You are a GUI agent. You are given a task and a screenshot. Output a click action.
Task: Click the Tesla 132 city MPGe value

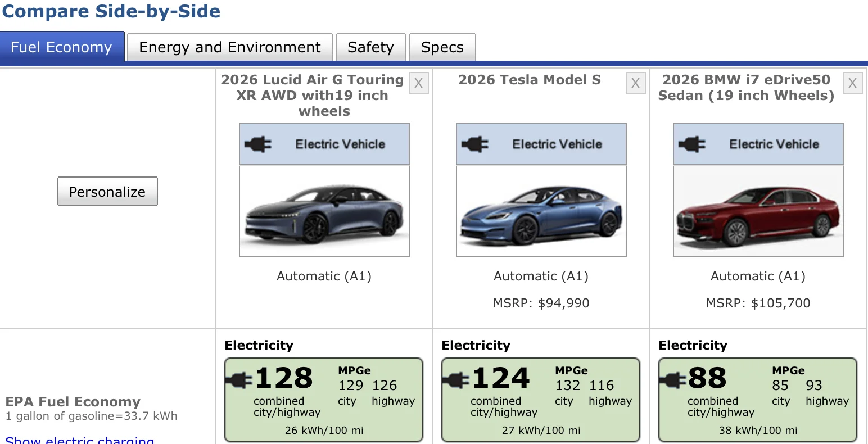pyautogui.click(x=568, y=386)
